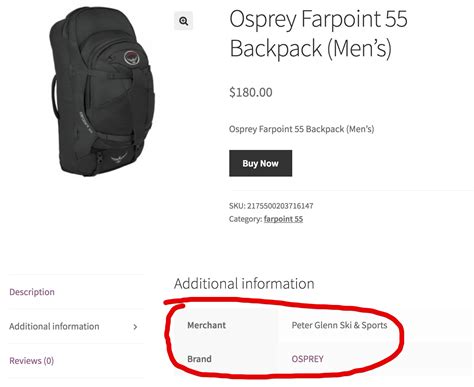The height and width of the screenshot is (387, 474).
Task: Switch to the Description tab
Action: point(32,292)
